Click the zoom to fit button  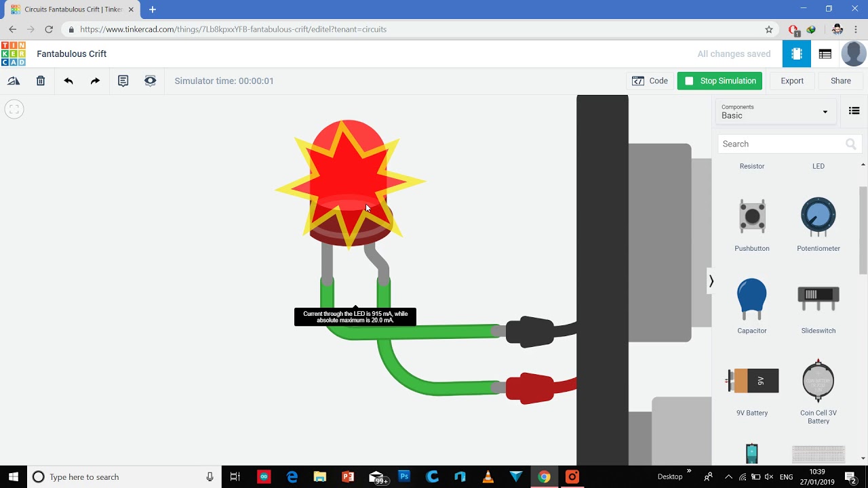coord(14,109)
